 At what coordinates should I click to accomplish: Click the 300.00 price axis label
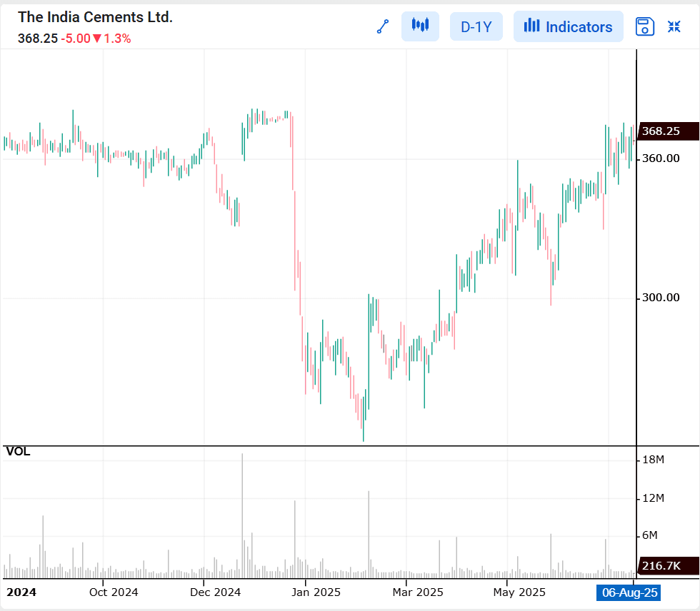661,298
